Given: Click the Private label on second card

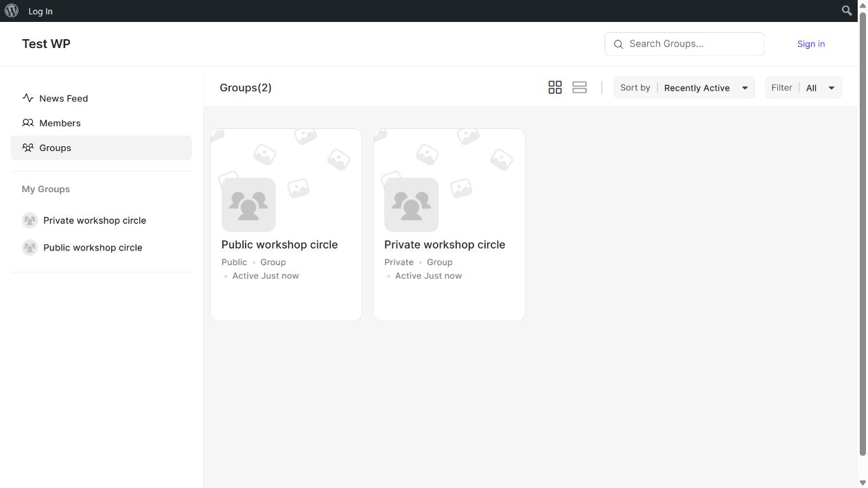Looking at the screenshot, I should click(x=399, y=262).
